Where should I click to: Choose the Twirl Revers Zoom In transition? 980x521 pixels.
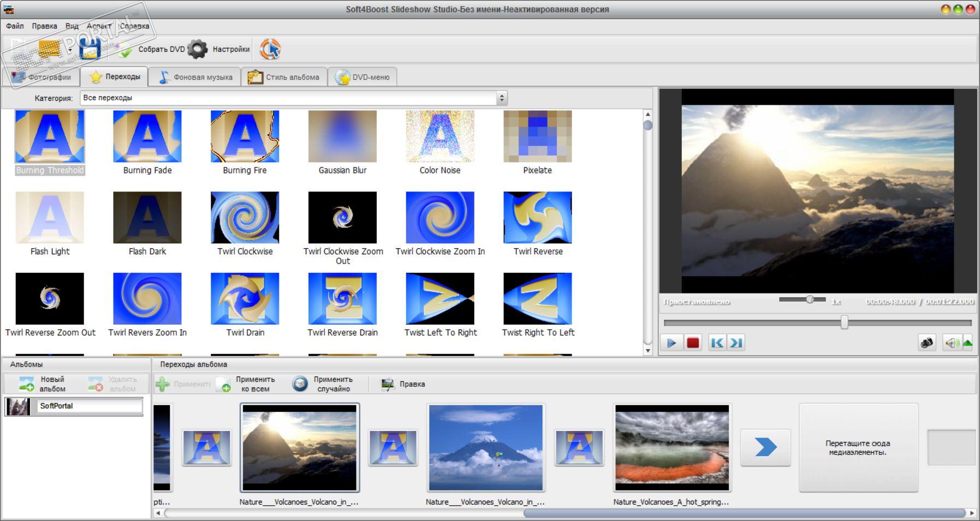[x=147, y=305]
